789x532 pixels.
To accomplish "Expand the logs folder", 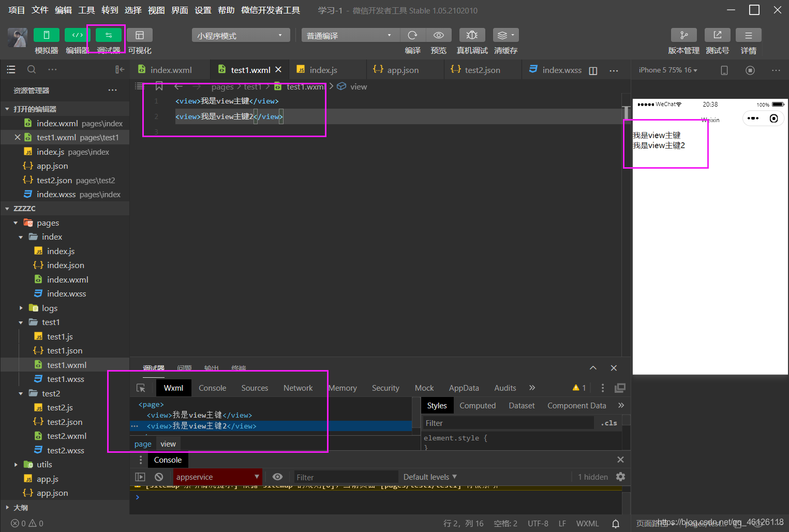I will [x=21, y=308].
